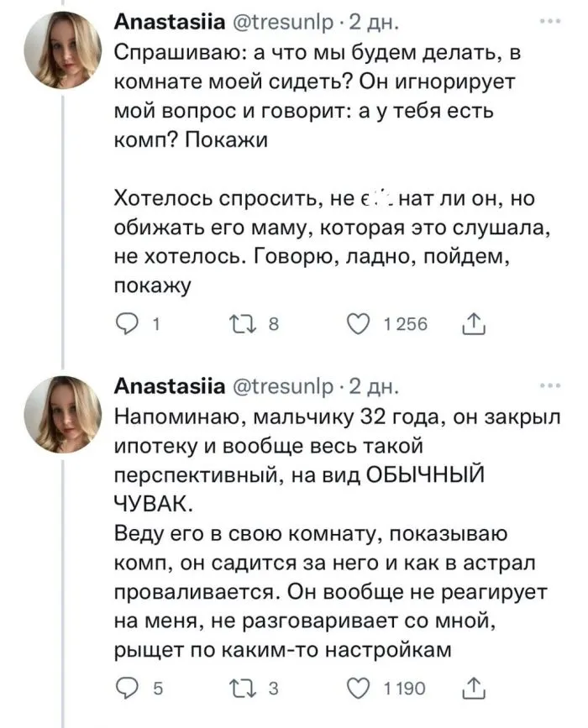Viewport: 588px width, 728px height.
Task: Visit the @tresunlp handle in the first tweet
Action: (x=283, y=23)
